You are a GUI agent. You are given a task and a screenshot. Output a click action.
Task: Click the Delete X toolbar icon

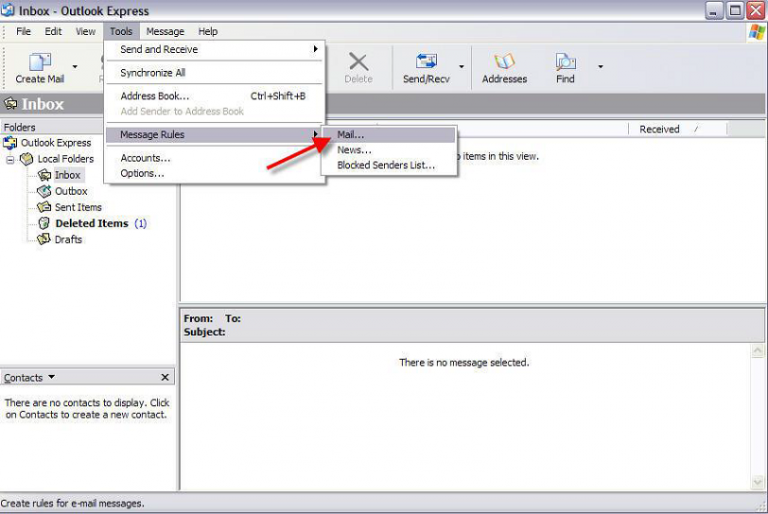click(x=358, y=63)
